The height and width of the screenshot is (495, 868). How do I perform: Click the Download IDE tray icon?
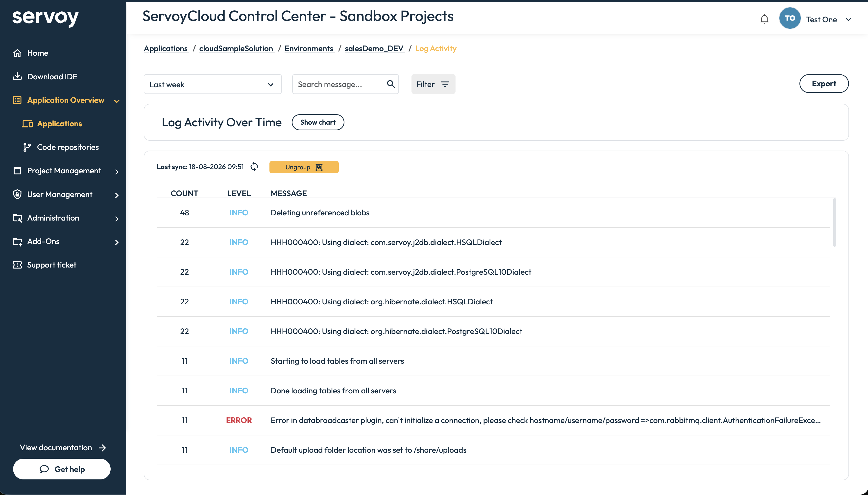pyautogui.click(x=17, y=76)
